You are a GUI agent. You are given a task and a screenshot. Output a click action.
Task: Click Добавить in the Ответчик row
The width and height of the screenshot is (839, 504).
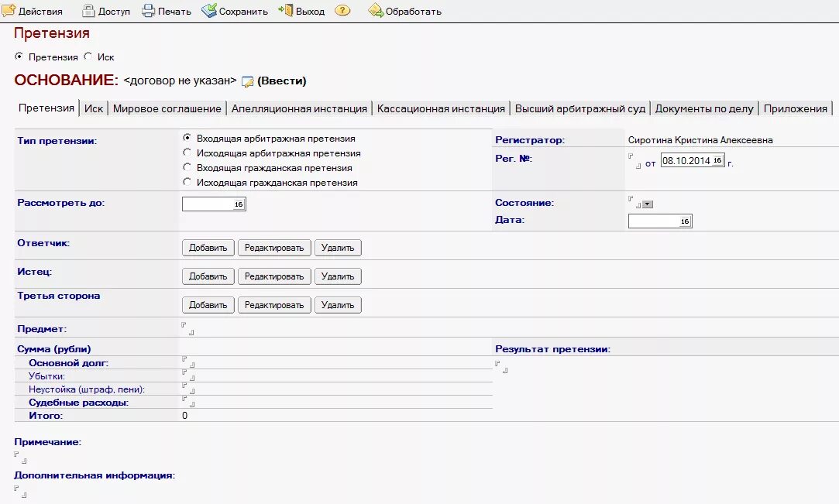click(208, 248)
